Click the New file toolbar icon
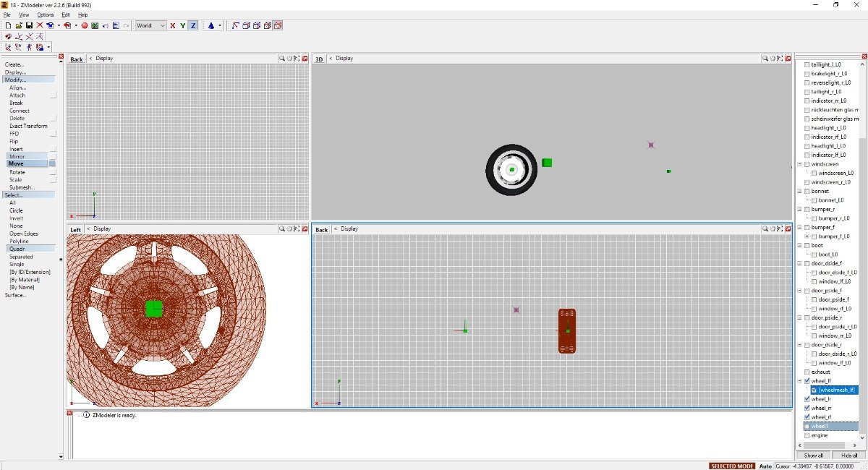Image resolution: width=868 pixels, height=470 pixels. (x=8, y=25)
